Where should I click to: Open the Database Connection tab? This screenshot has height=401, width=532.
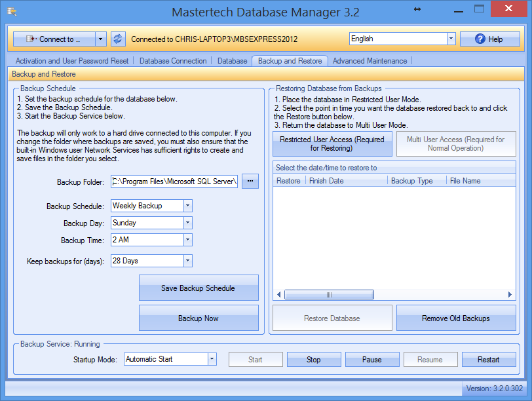(x=173, y=61)
